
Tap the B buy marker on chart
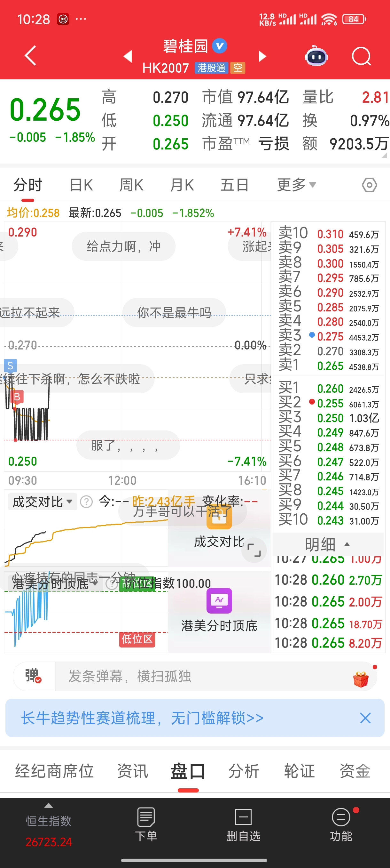point(17,397)
